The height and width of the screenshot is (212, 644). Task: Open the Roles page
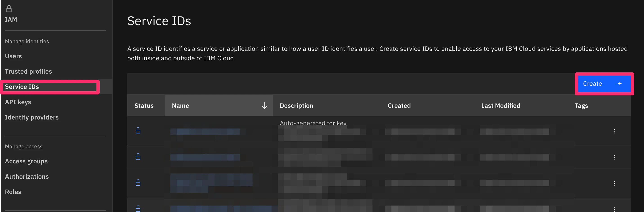[13, 192]
